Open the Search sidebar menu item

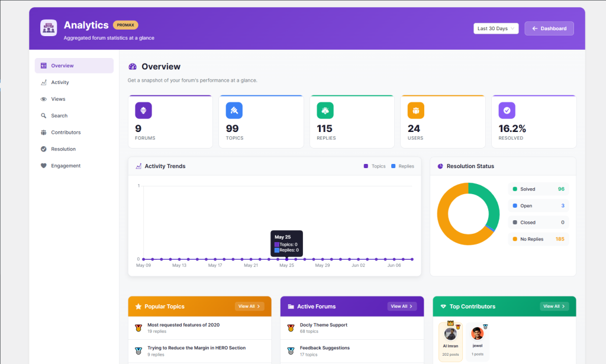74,115
